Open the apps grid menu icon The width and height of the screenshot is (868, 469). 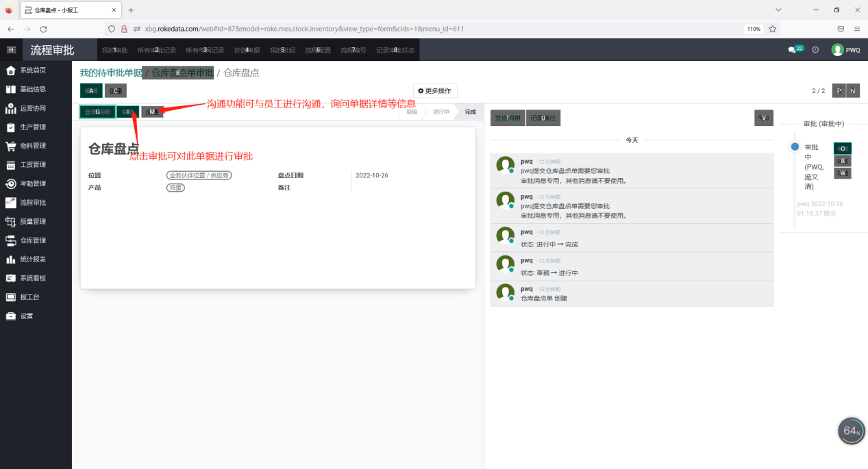point(11,50)
